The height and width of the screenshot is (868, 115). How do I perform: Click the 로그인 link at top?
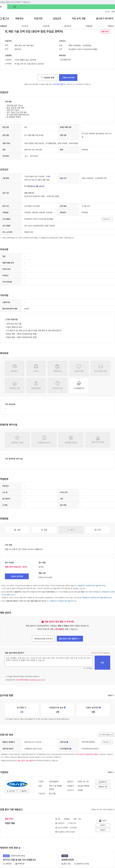(x=107, y=11)
